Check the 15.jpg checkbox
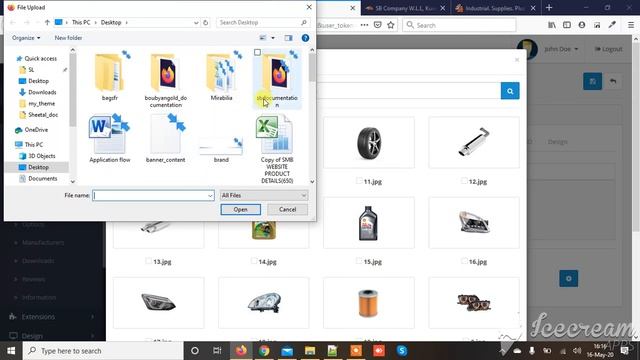640x360 pixels. (x=359, y=261)
